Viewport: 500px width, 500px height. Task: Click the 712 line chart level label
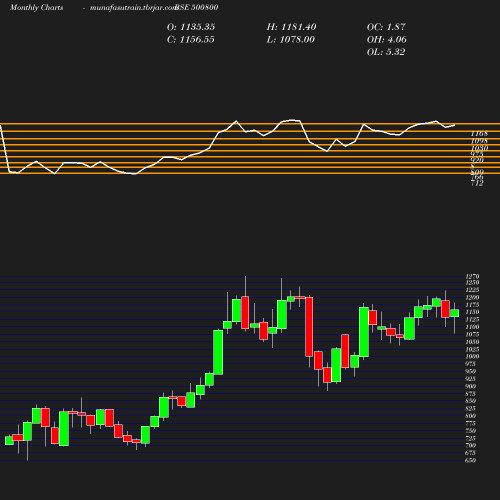tap(477, 183)
